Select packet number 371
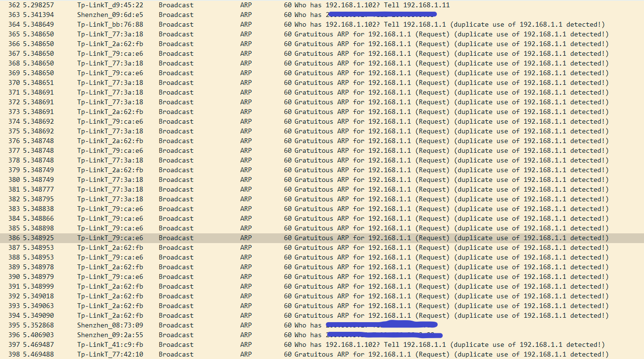This screenshot has width=644, height=359. click(322, 92)
